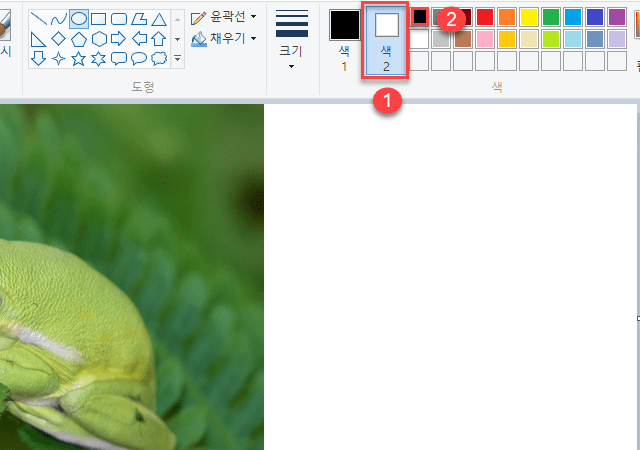Expand the full shapes gallery
The width and height of the screenshot is (640, 450).
(x=178, y=59)
